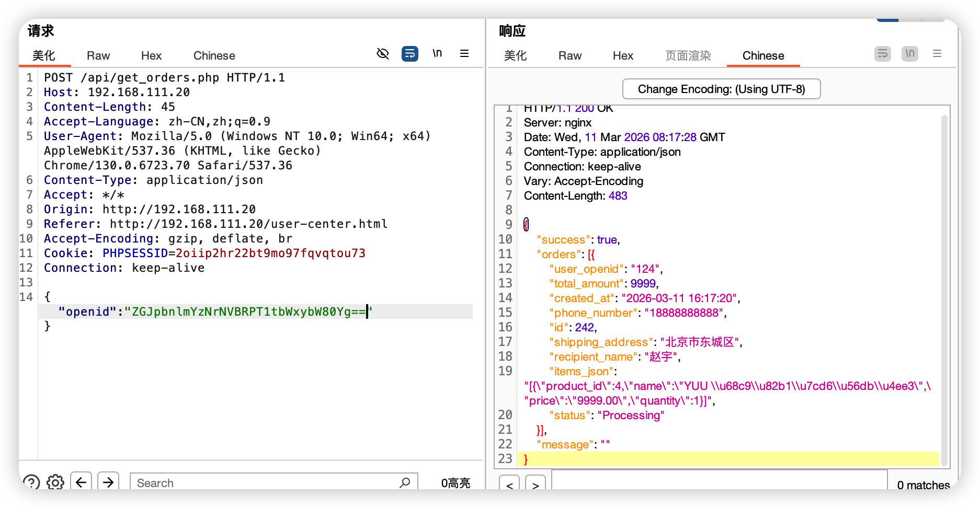Toggle the request pane's hidden-characters eye icon
Screen dimensions: 980x508
tap(383, 54)
